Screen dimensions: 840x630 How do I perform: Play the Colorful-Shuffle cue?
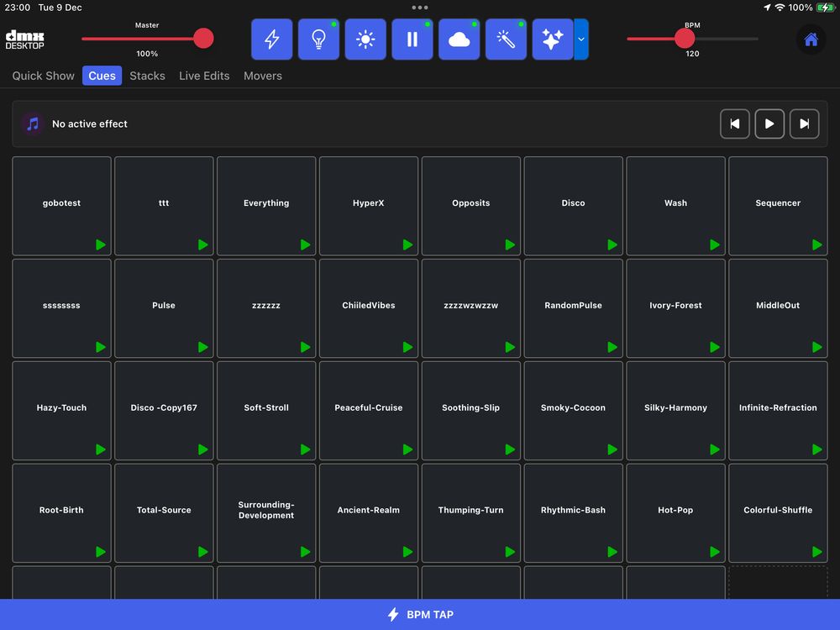[x=817, y=552]
